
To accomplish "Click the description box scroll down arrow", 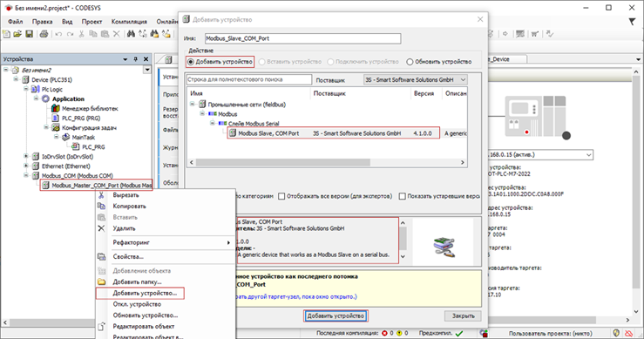I will tap(403, 257).
